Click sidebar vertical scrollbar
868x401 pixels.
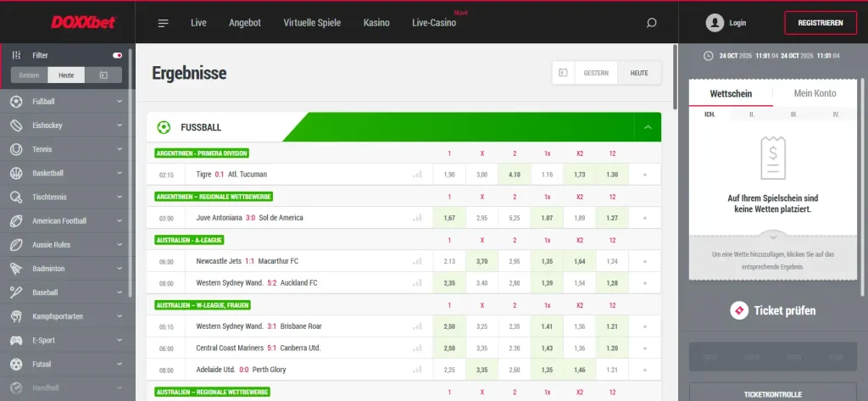coord(131,173)
